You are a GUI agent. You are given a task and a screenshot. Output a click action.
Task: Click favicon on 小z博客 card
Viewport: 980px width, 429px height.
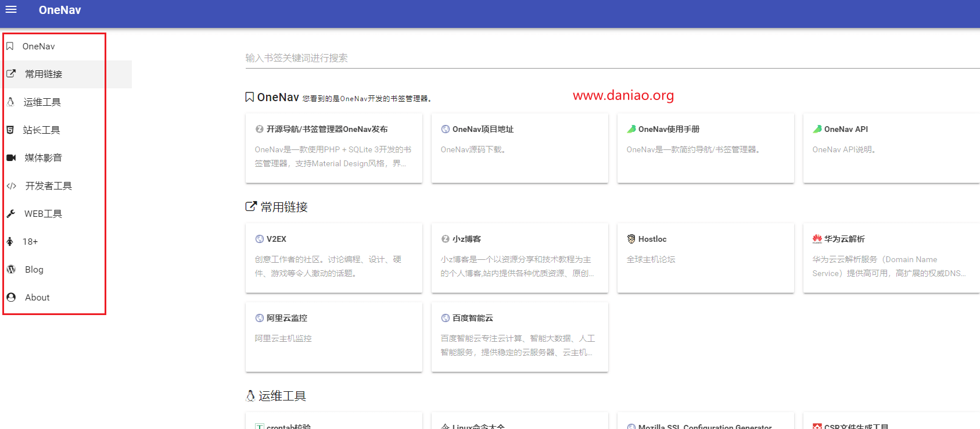[x=446, y=239]
